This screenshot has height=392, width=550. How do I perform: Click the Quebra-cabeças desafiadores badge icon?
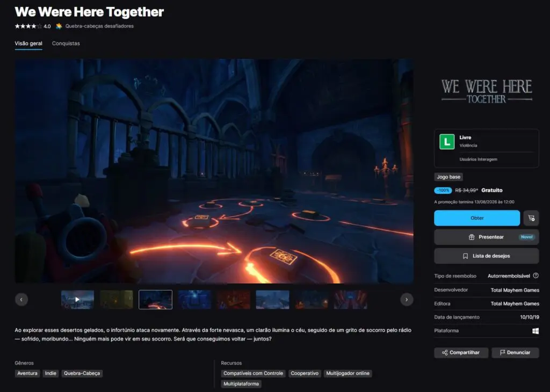pyautogui.click(x=59, y=26)
